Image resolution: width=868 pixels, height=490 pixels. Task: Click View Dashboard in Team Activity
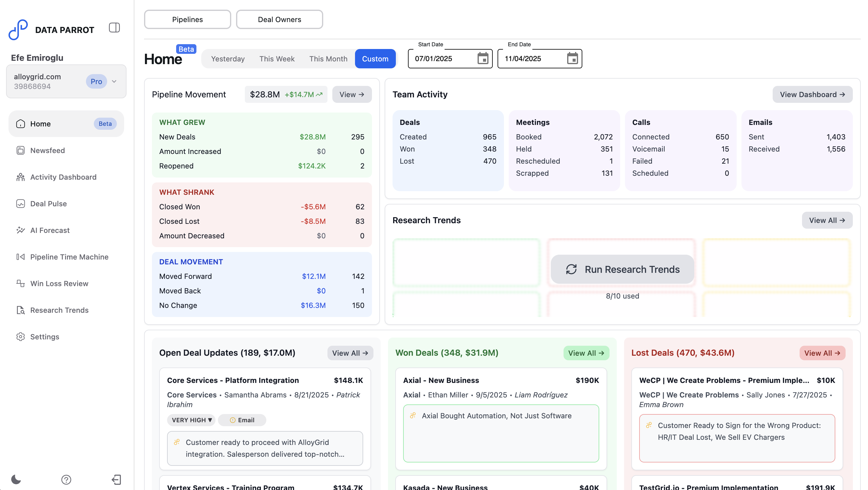812,94
